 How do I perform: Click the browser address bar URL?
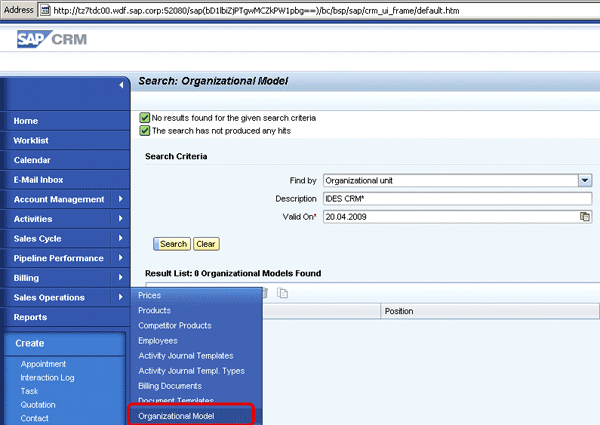300,8
